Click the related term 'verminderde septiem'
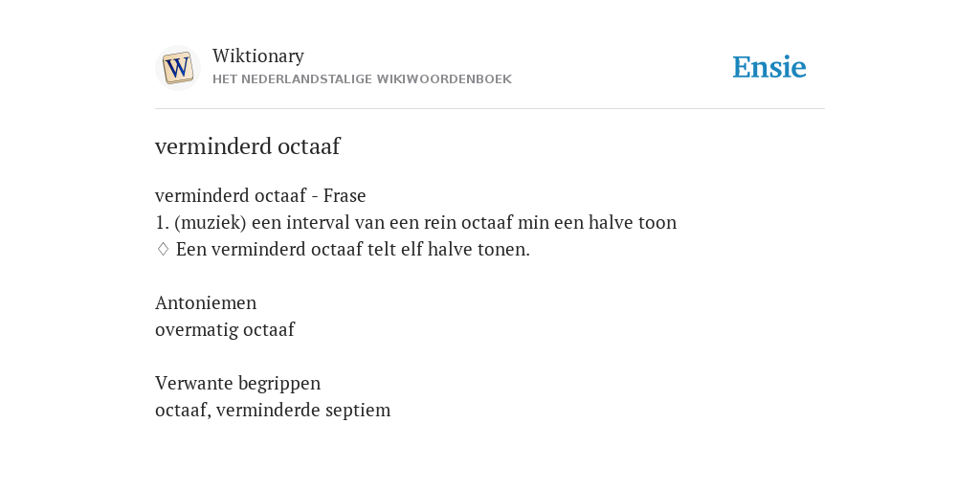 click(x=303, y=410)
